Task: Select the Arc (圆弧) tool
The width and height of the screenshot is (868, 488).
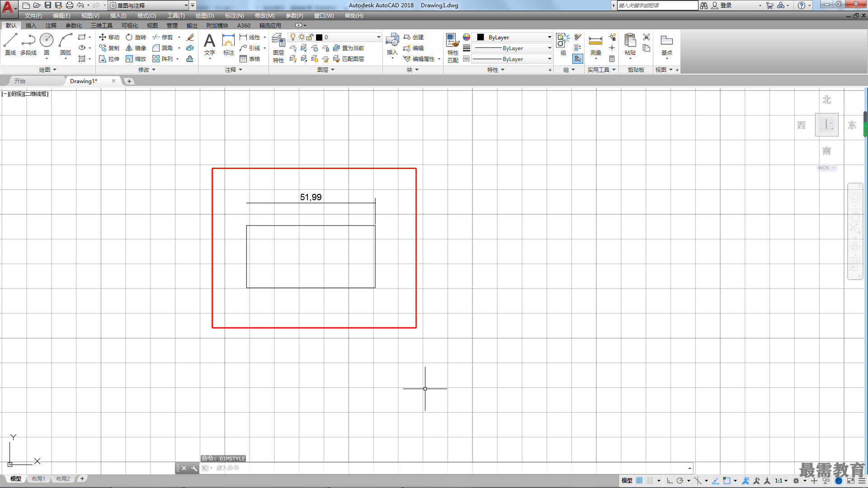Action: click(66, 44)
